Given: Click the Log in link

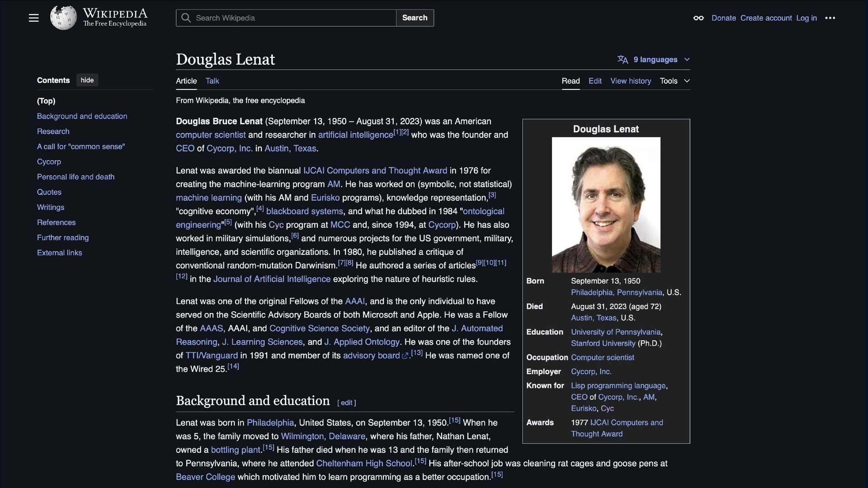Looking at the screenshot, I should point(807,18).
